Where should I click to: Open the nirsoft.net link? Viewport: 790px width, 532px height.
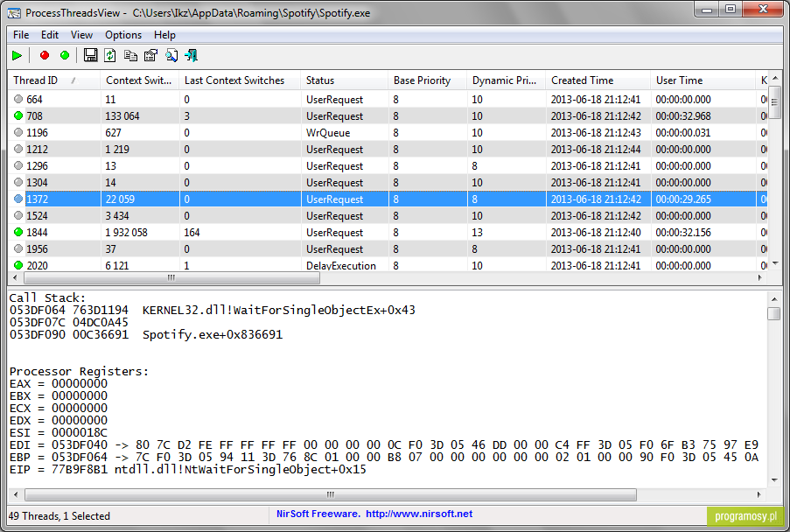coord(419,514)
